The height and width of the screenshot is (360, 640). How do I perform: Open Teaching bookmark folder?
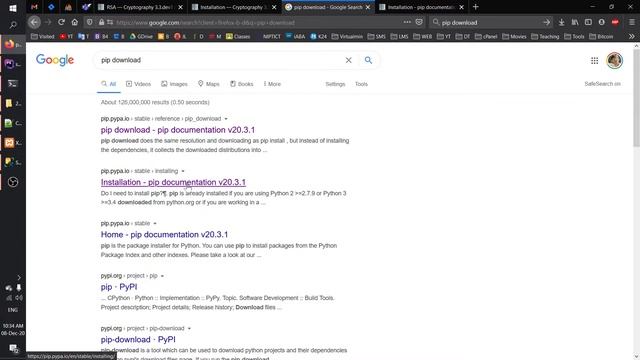(545, 36)
